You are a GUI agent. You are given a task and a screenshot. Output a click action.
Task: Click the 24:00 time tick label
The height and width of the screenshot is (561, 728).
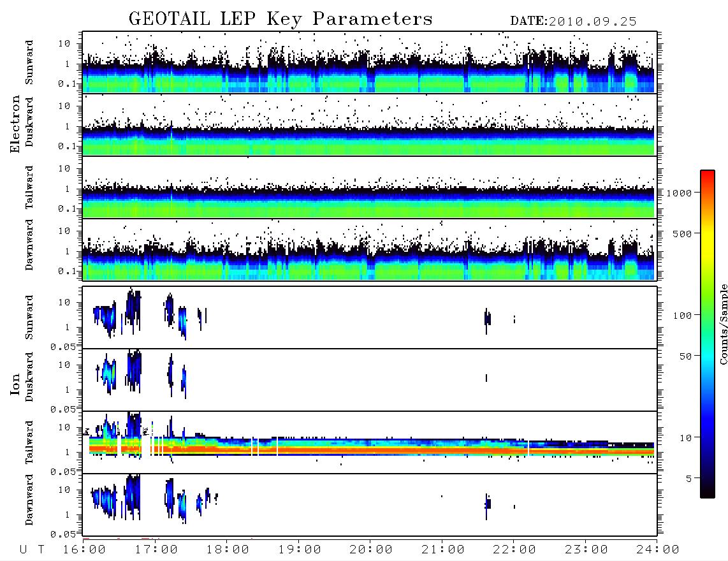pos(658,550)
